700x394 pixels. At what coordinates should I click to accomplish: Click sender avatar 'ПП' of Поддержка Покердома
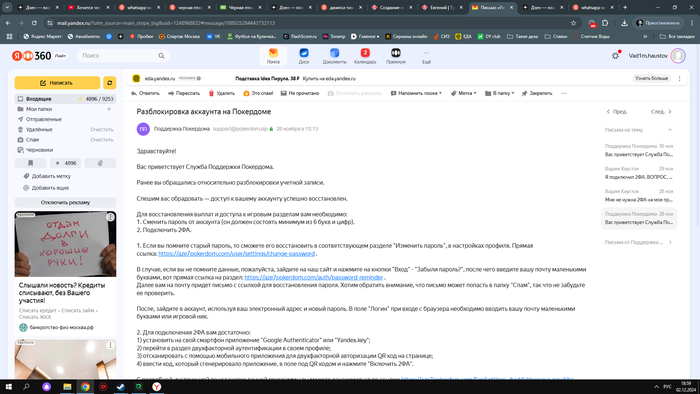(143, 129)
